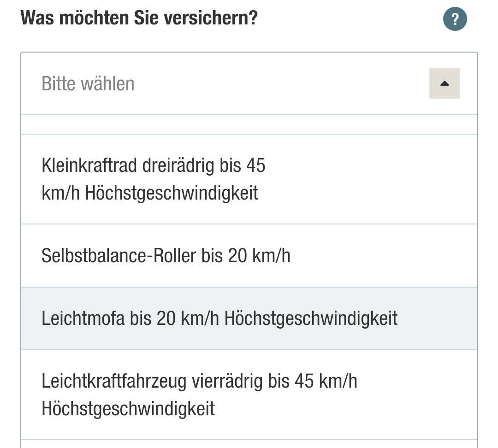
Task: Click the small black triangle arrow
Action: coord(444,83)
